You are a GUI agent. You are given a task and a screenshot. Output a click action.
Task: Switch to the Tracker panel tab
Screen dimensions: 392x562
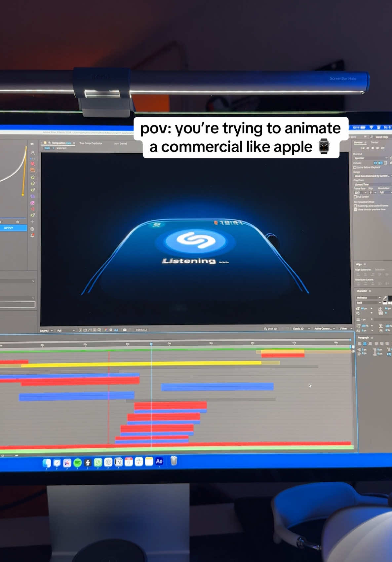click(x=374, y=142)
